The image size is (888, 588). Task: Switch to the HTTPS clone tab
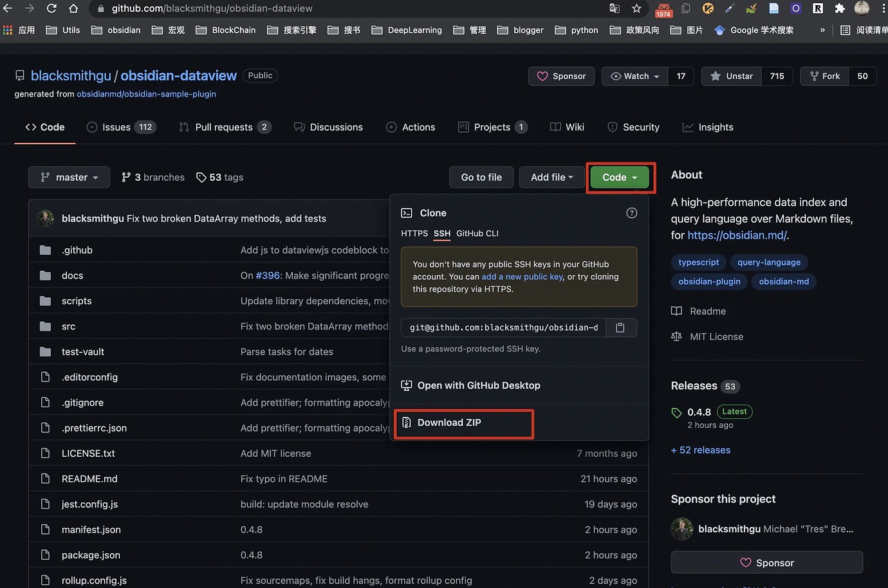[x=414, y=234]
